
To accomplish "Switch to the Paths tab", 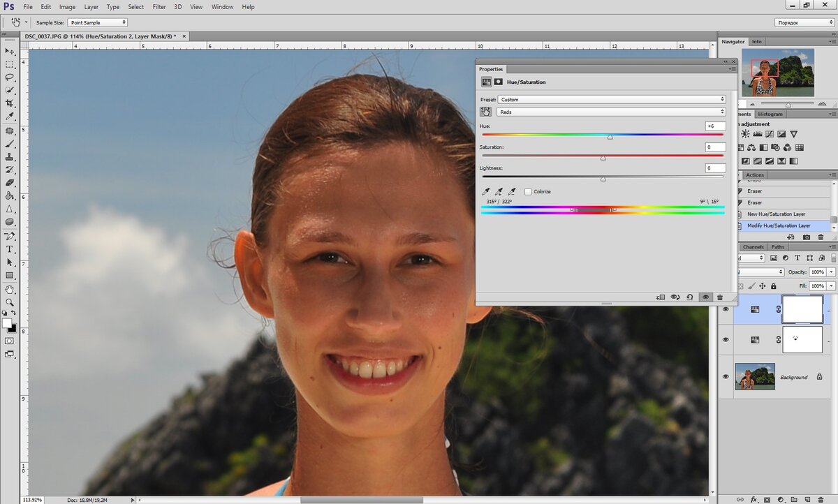I will pos(778,246).
